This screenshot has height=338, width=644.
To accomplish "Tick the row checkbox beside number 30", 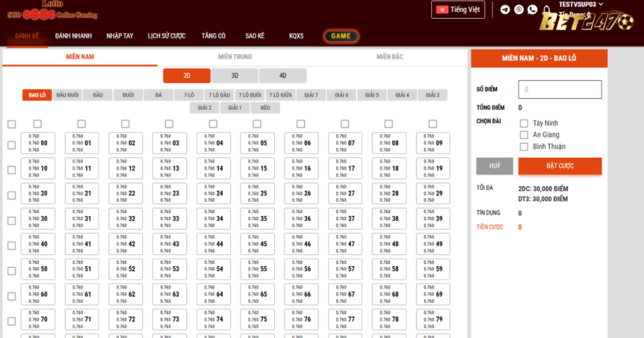I will pyautogui.click(x=12, y=221).
